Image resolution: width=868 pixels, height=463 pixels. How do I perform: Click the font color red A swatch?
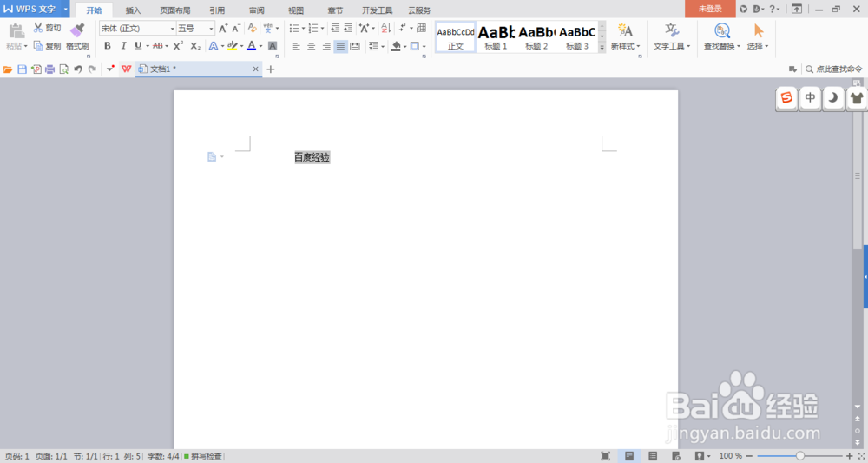252,46
